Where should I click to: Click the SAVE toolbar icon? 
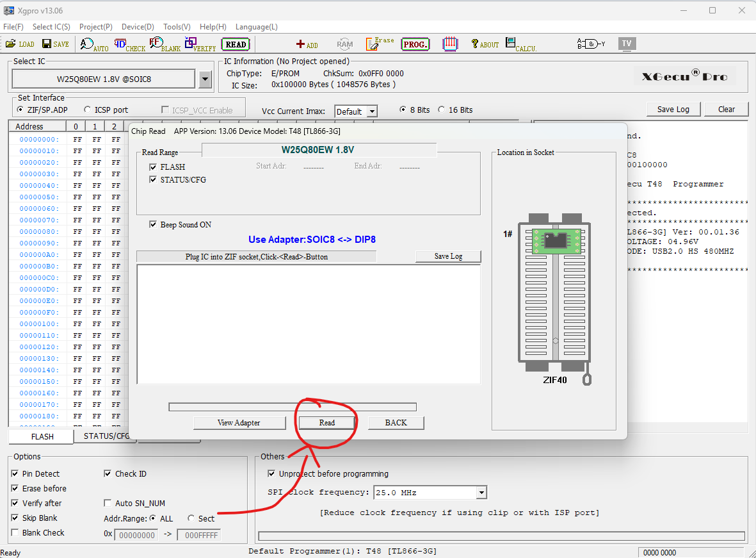point(55,44)
